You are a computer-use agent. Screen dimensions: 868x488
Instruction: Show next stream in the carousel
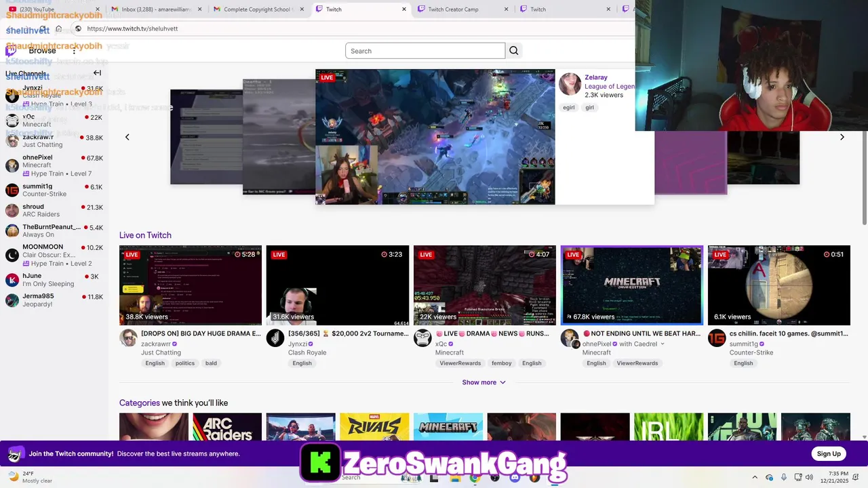pyautogui.click(x=842, y=137)
